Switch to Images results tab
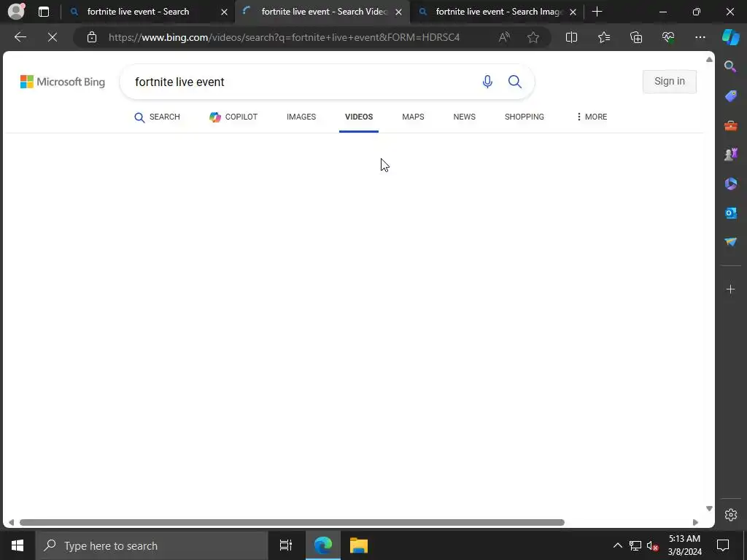Screen dimensions: 747x560 [301, 117]
